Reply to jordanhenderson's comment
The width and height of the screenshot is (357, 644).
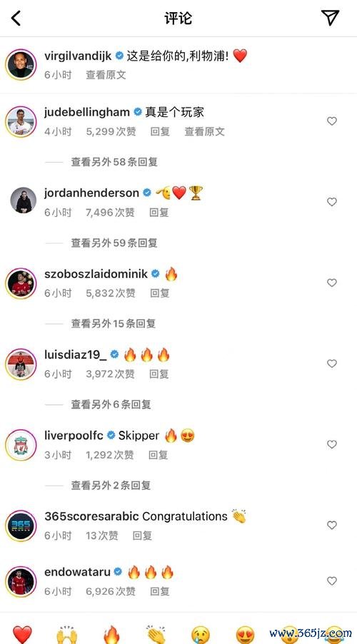pos(159,213)
